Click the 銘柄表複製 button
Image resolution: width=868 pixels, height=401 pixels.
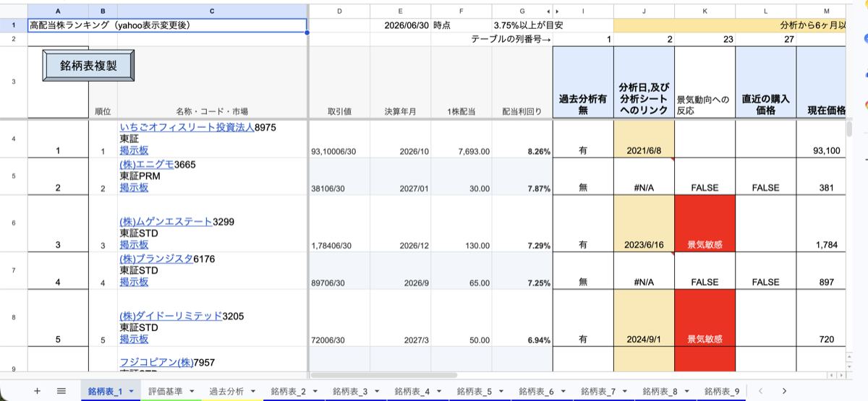tap(88, 66)
